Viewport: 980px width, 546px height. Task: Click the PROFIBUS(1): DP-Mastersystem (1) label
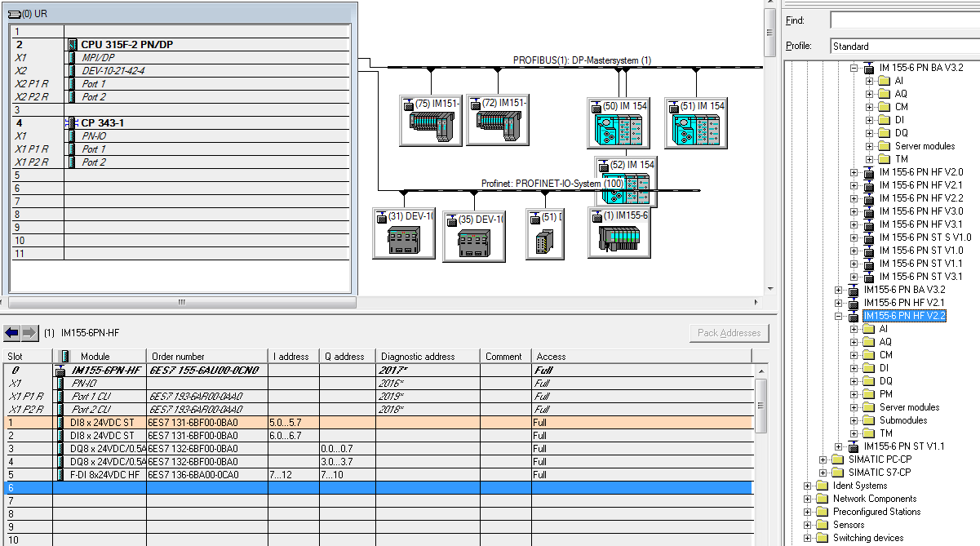(x=582, y=60)
